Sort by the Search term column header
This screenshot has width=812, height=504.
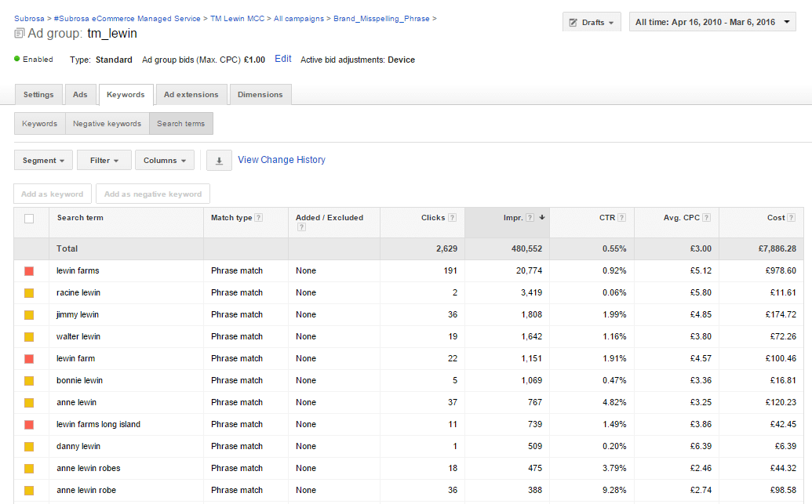80,218
